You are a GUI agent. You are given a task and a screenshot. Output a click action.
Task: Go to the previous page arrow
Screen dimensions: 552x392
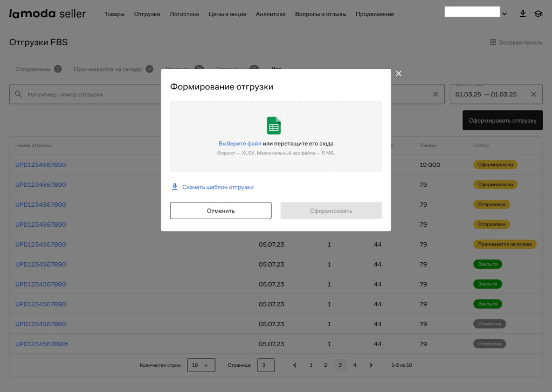pyautogui.click(x=295, y=365)
